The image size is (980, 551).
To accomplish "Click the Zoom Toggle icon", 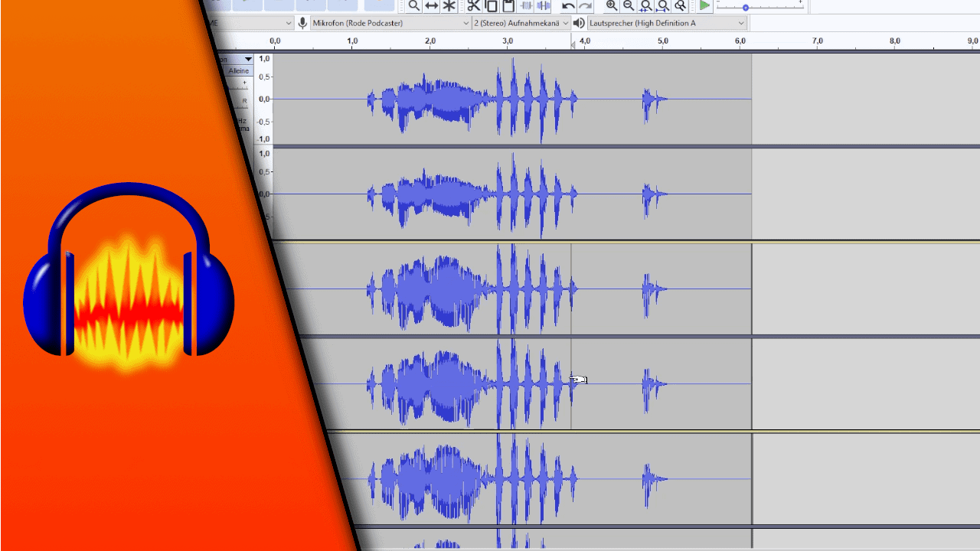I will point(680,5).
